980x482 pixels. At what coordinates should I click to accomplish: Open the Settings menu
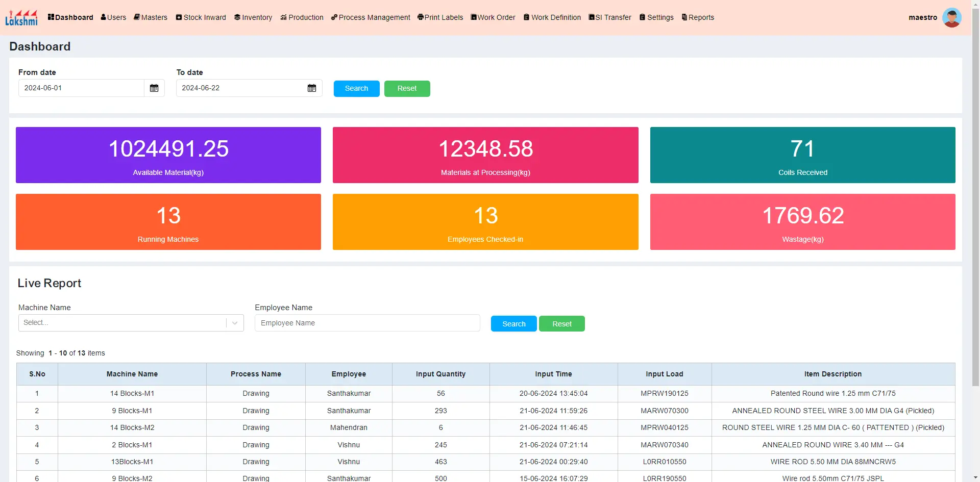point(656,17)
